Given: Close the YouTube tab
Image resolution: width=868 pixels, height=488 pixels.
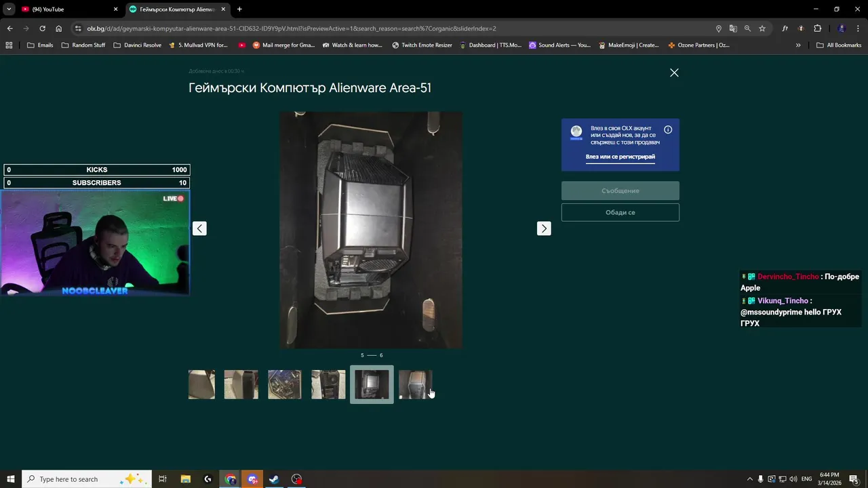Looking at the screenshot, I should 115,9.
